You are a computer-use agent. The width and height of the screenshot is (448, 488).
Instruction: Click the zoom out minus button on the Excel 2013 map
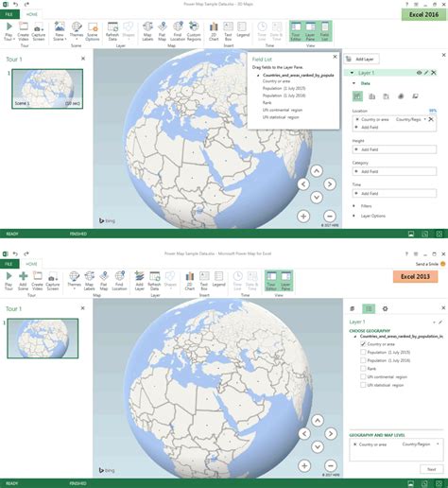coord(331,465)
